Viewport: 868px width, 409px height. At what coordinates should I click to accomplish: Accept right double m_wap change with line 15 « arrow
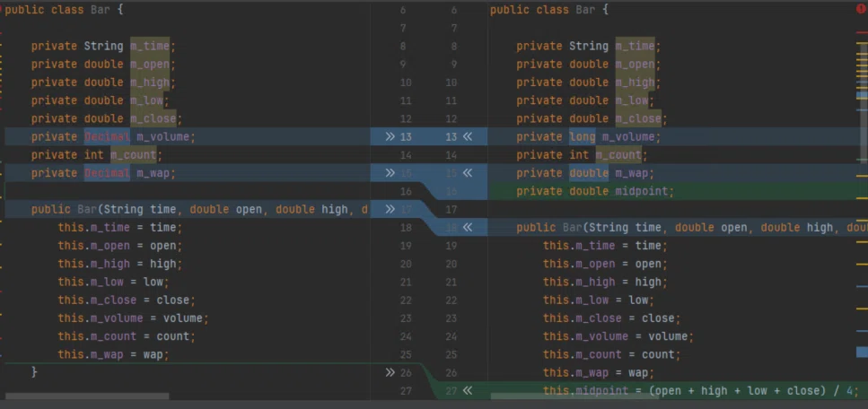pyautogui.click(x=468, y=173)
